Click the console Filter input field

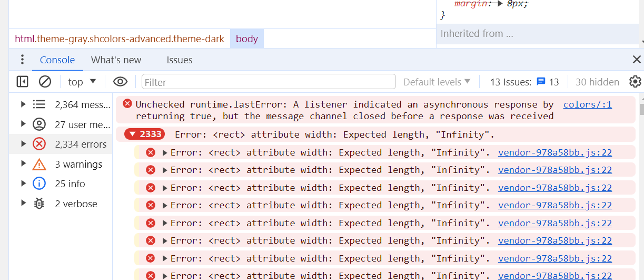tap(269, 82)
